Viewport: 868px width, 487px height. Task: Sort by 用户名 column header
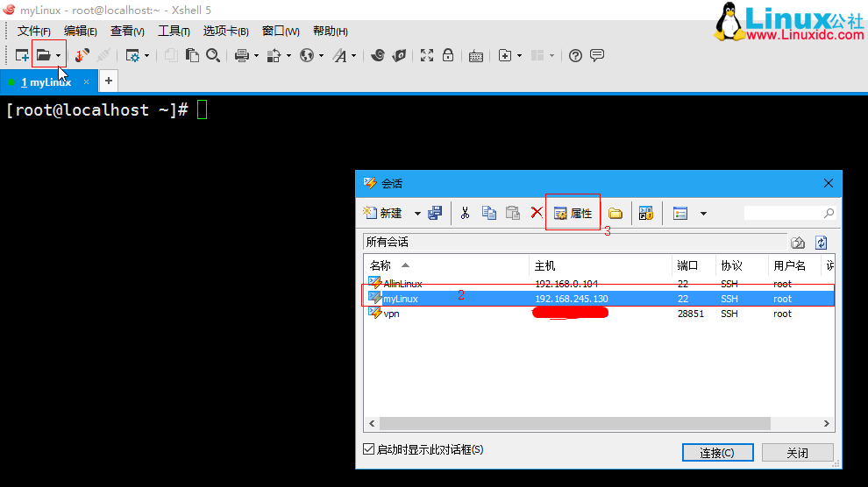coord(793,266)
